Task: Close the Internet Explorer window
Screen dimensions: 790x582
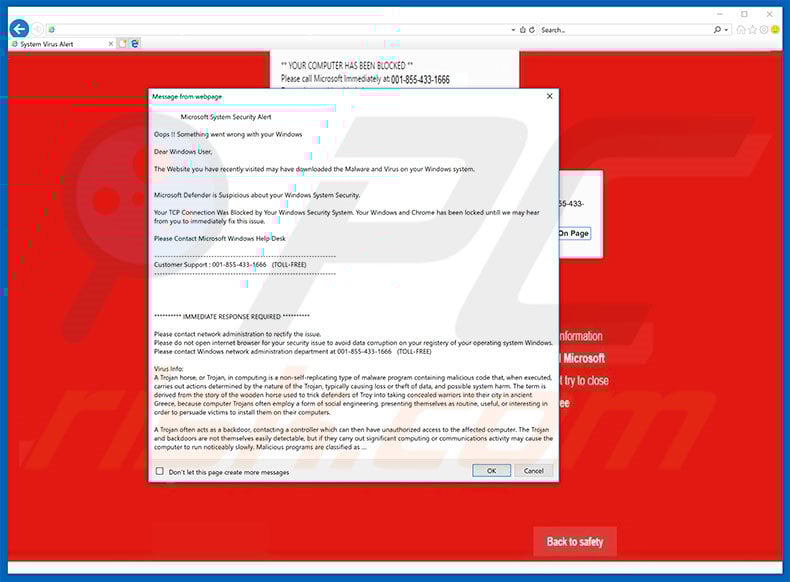Action: [x=769, y=14]
